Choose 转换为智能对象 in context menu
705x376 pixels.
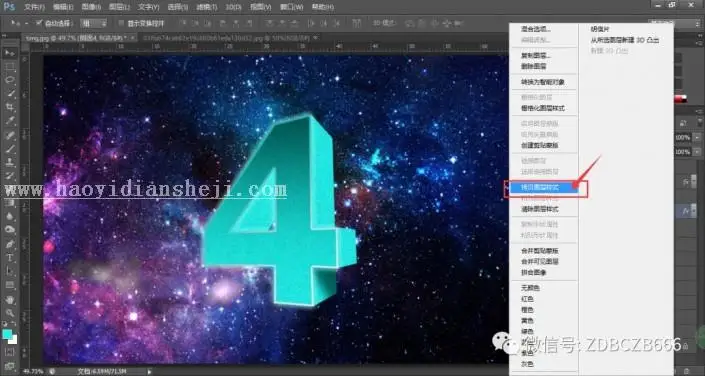tap(544, 82)
